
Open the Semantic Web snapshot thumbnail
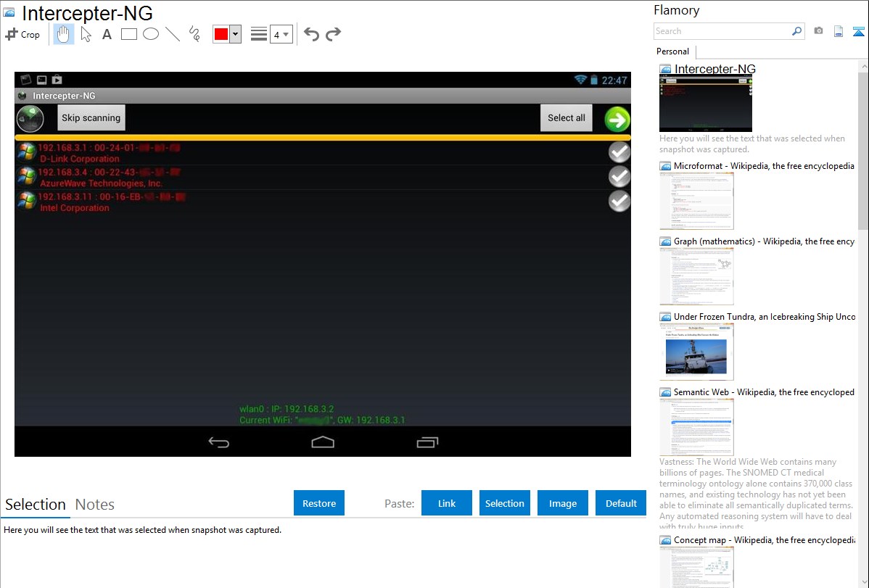696,427
